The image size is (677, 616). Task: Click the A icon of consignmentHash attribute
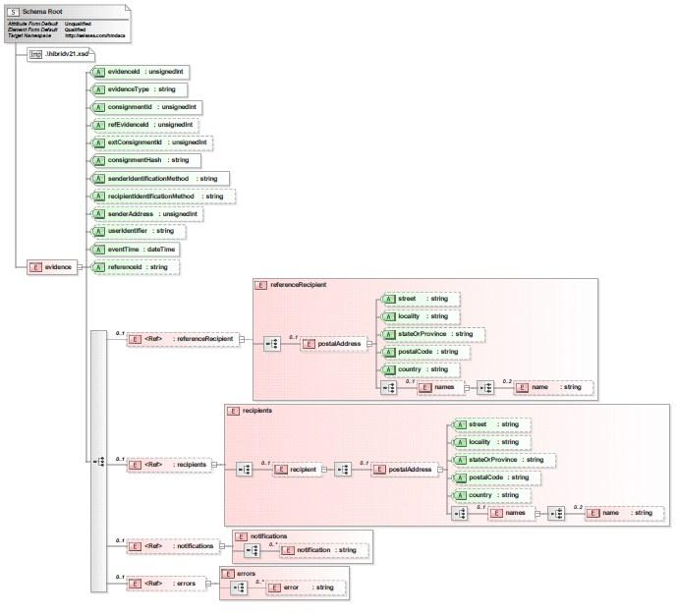click(98, 160)
